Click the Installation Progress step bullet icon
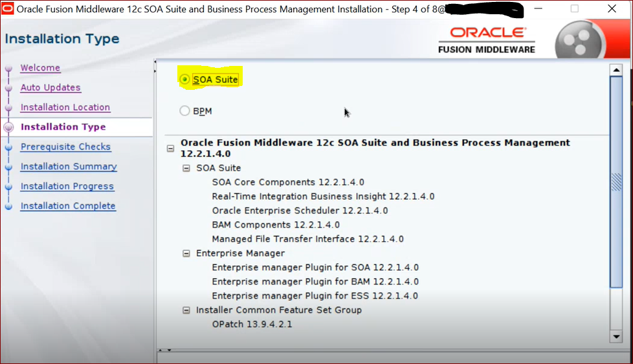The height and width of the screenshot is (364, 633). 8,187
